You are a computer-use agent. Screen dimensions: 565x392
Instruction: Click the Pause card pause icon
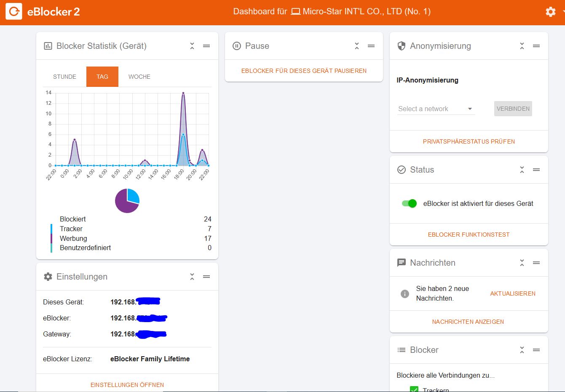(237, 46)
